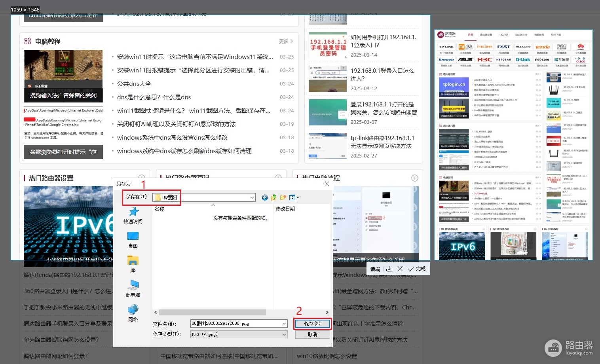Go back to the previous folder
The image size is (600, 364).
tap(265, 197)
